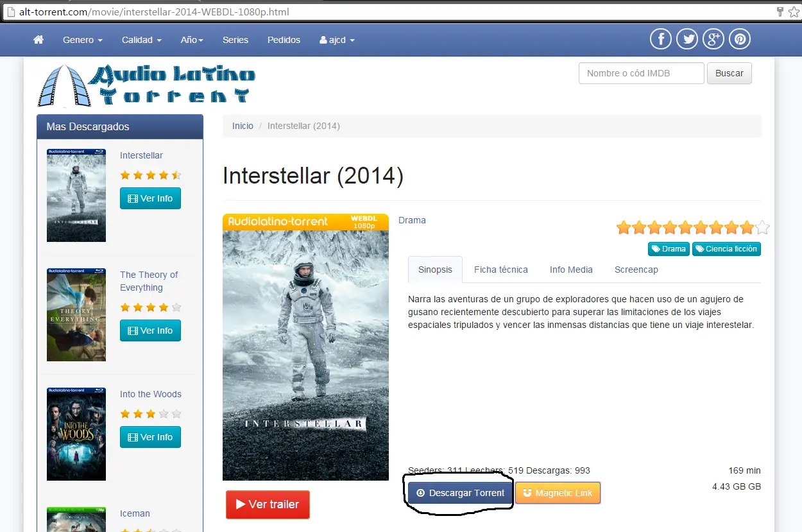This screenshot has height=532, width=802.
Task: Click the Drama tag badge
Action: pyautogui.click(x=669, y=249)
